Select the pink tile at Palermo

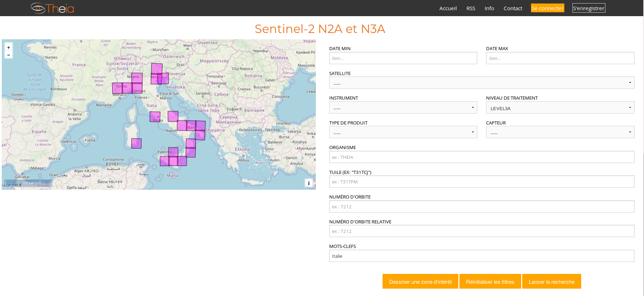173,152
